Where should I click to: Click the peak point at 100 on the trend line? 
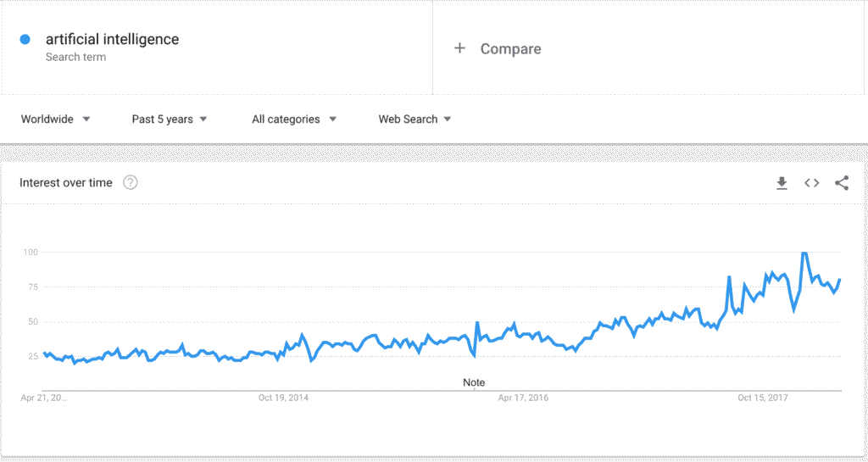(804, 253)
